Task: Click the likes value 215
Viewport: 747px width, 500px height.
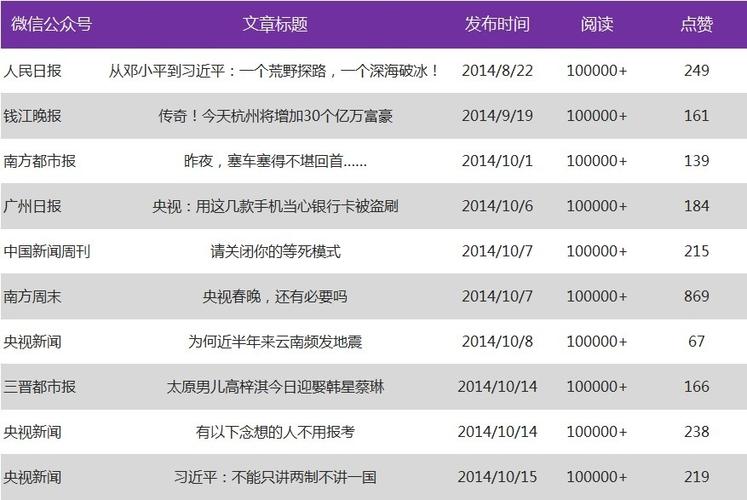Action: point(697,251)
